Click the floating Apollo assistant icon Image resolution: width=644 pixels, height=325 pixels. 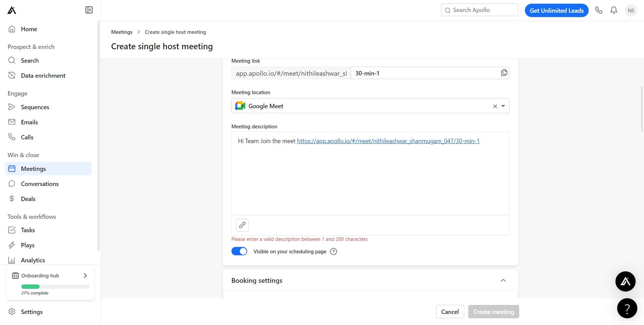pos(625,281)
